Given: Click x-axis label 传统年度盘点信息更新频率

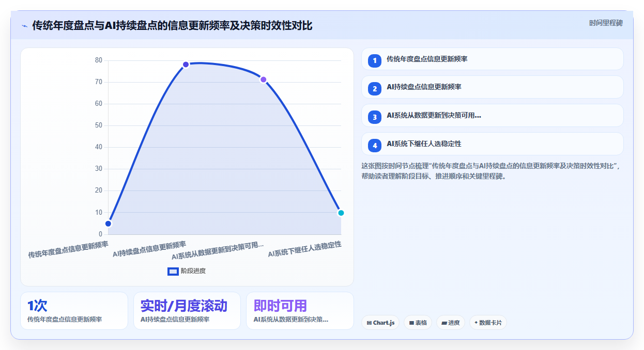Looking at the screenshot, I should tap(68, 250).
